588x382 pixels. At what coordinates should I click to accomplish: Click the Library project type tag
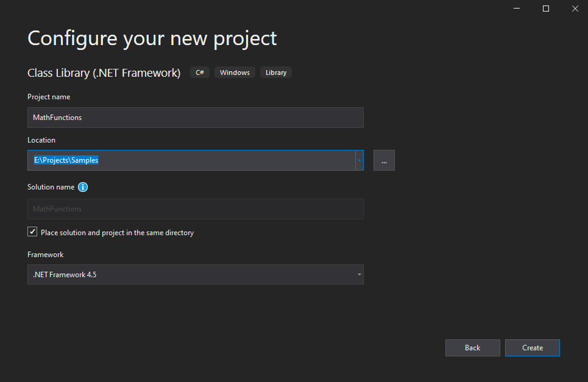pos(275,72)
